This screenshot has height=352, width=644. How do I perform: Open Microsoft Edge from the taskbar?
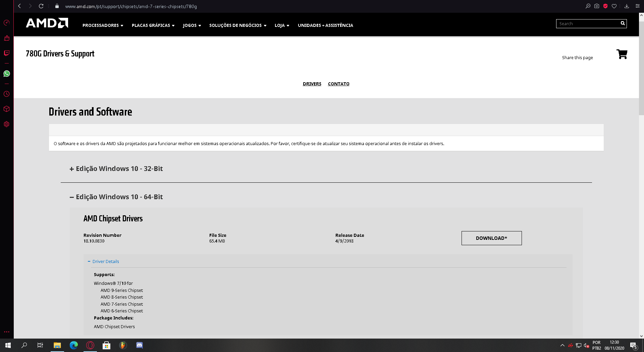click(x=74, y=345)
